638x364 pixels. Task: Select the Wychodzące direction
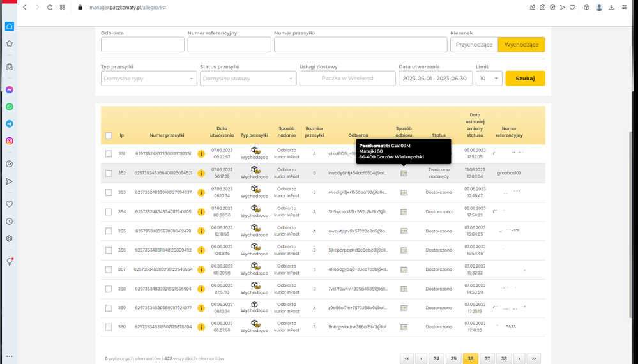click(522, 45)
